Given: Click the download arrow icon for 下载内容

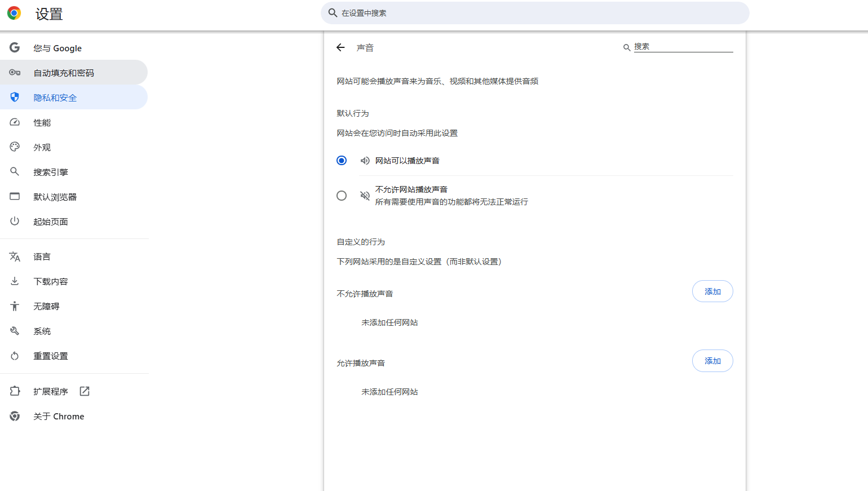Looking at the screenshot, I should [15, 281].
